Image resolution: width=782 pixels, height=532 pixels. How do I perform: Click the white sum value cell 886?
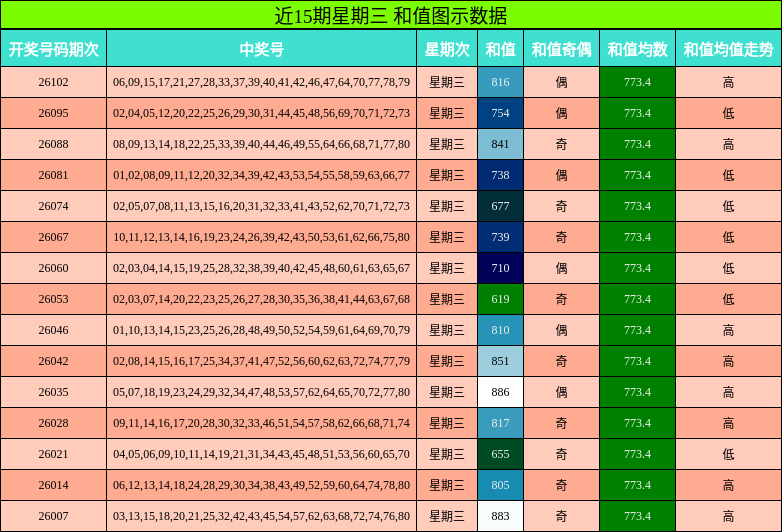click(500, 392)
